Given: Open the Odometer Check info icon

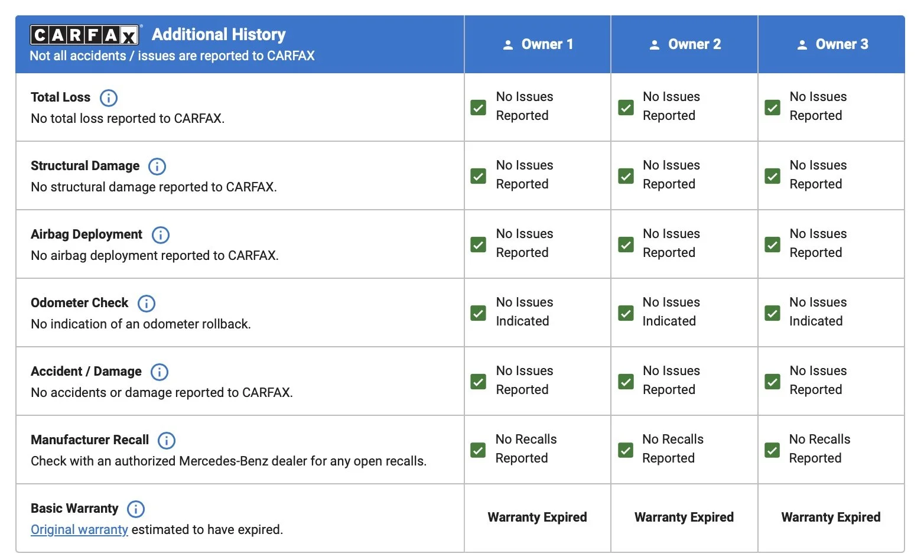Looking at the screenshot, I should (x=147, y=303).
